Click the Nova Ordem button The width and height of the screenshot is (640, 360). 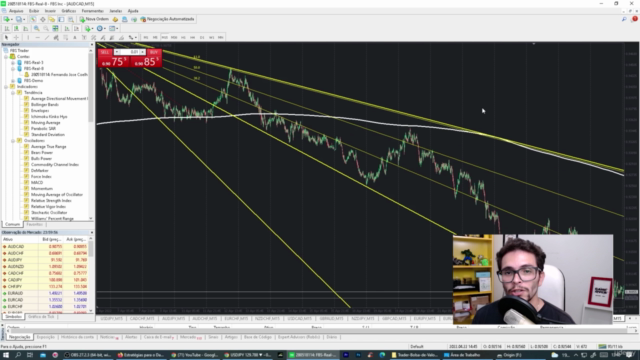[x=94, y=19]
